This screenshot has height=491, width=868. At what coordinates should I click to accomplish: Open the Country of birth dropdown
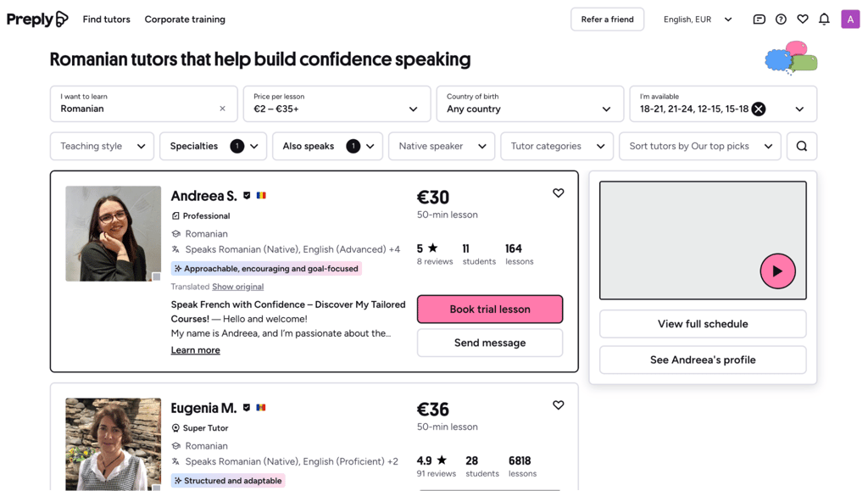tap(530, 103)
